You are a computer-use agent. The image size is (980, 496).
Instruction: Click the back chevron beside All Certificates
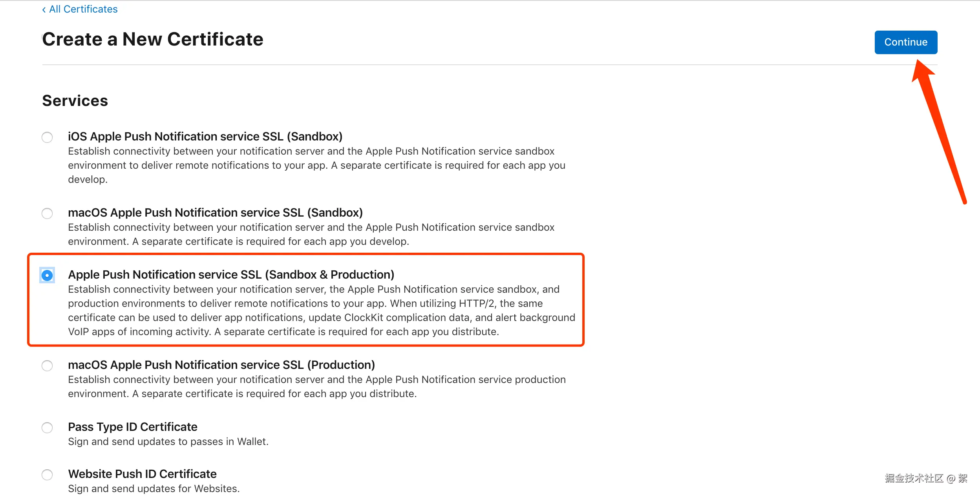pos(44,9)
